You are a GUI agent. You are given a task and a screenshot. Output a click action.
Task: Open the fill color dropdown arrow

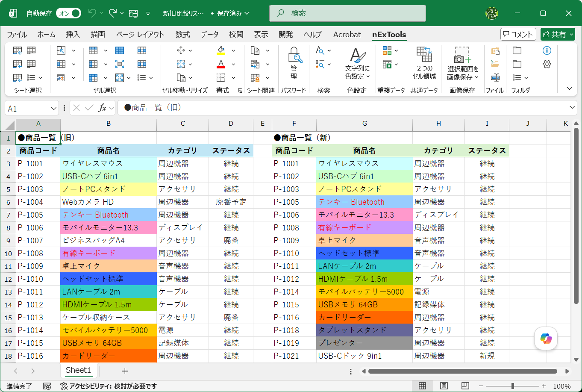[233, 50]
